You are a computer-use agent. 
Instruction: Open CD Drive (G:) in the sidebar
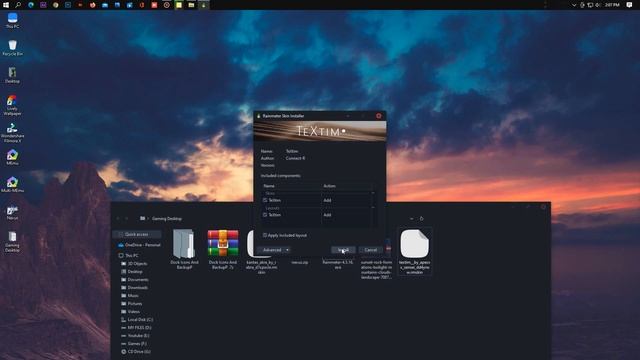click(136, 351)
